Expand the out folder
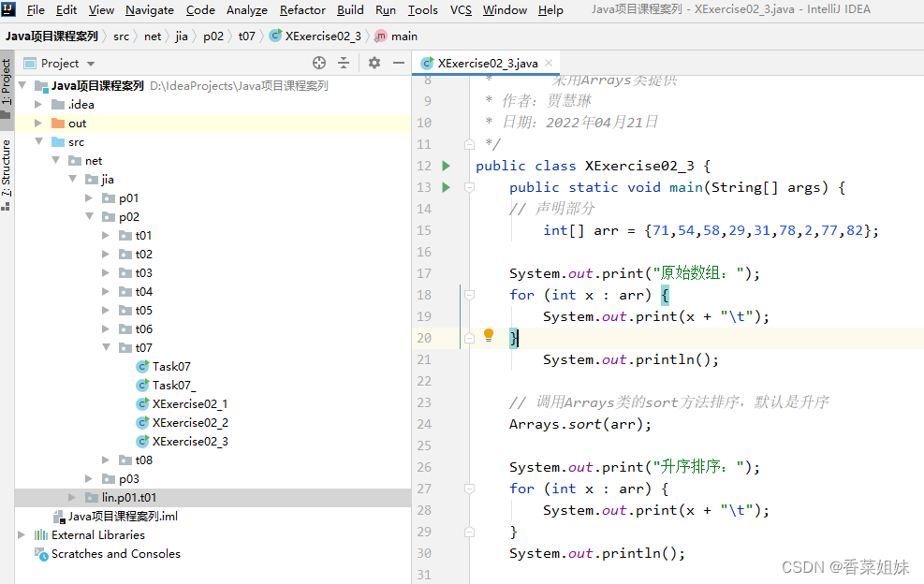The width and height of the screenshot is (924, 584). 38,124
